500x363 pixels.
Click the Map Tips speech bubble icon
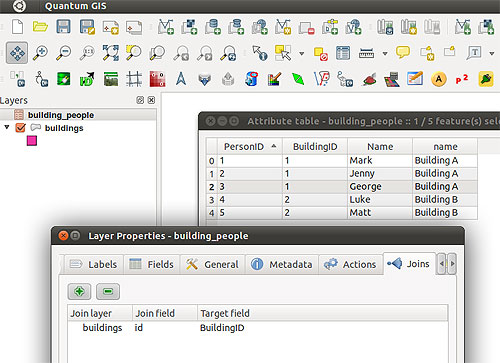pyautogui.click(x=403, y=52)
